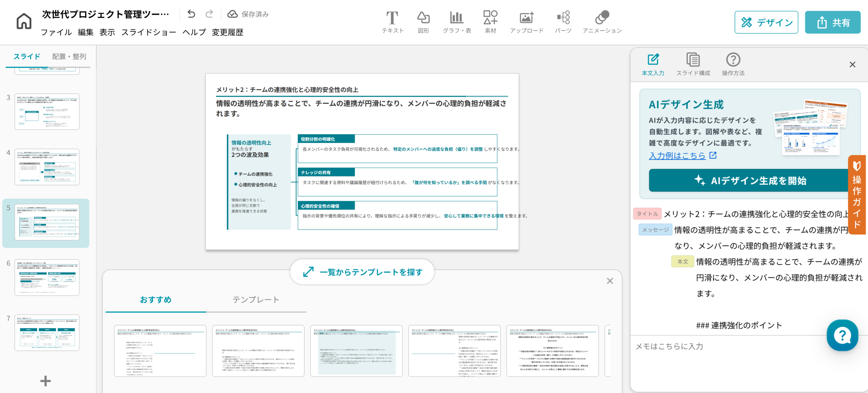The height and width of the screenshot is (393, 868).
Task: Choose the fifth recommended template
Action: (553, 351)
